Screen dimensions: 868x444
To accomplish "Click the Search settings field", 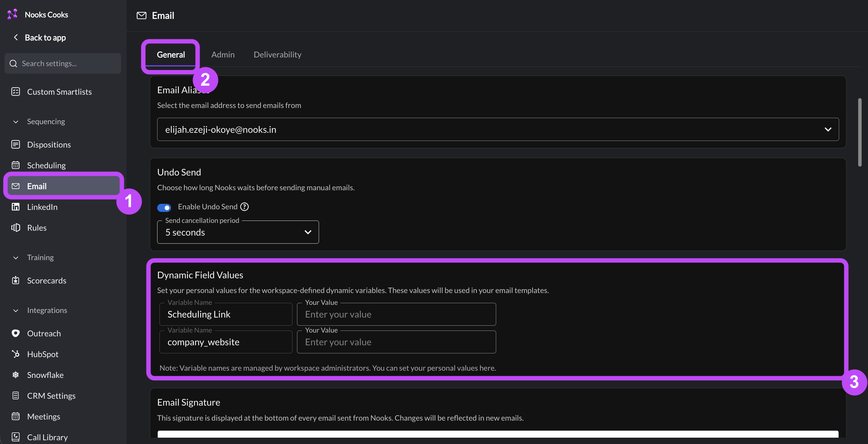I will click(63, 63).
